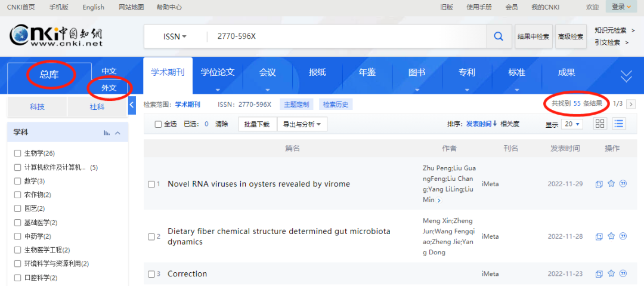Click the blue search magnifier icon
Viewport: 644px width, 286px height.
[x=499, y=36]
